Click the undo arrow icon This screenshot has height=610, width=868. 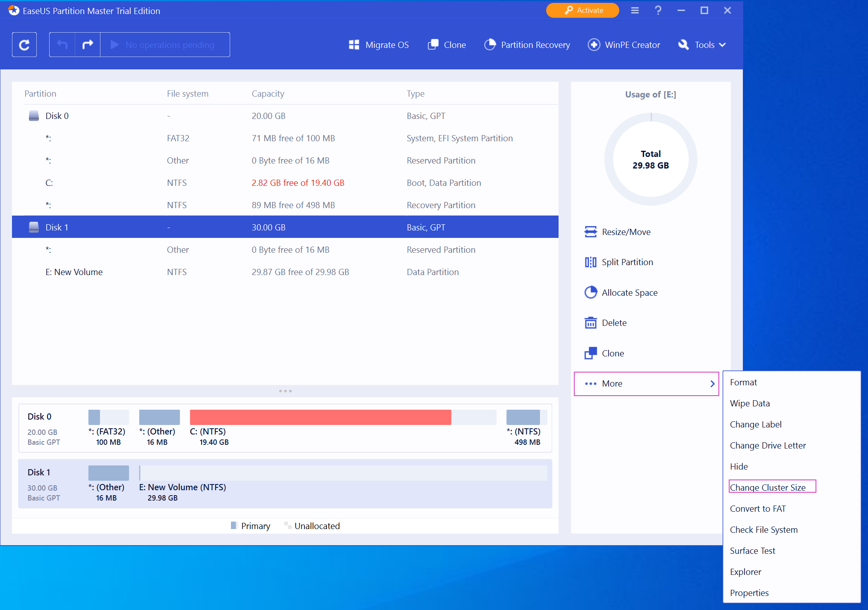tap(62, 45)
